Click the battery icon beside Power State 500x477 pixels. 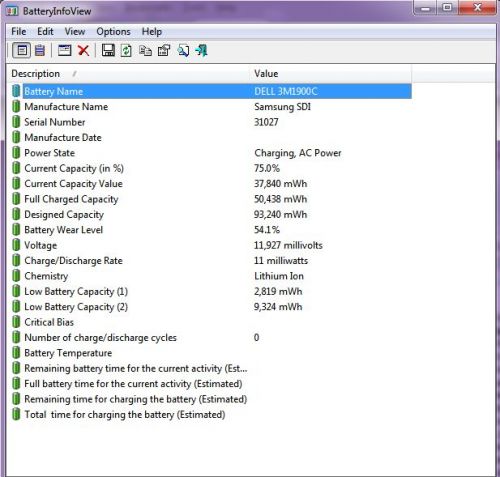[x=16, y=153]
